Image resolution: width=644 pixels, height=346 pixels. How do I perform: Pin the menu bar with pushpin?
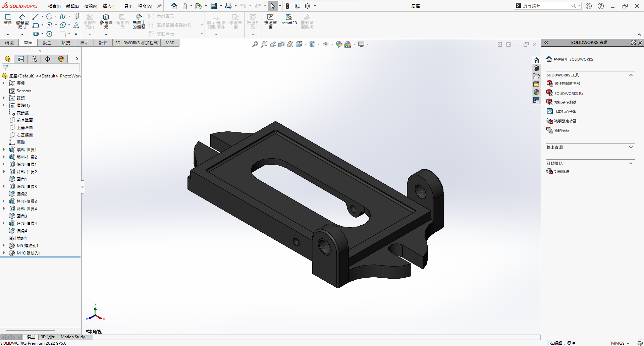click(x=159, y=6)
